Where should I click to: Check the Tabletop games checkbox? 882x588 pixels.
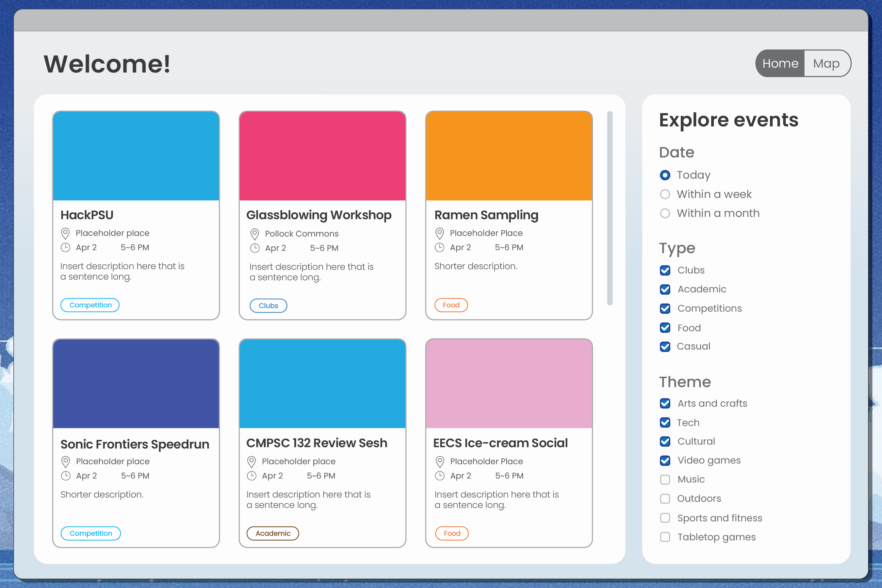click(x=665, y=537)
